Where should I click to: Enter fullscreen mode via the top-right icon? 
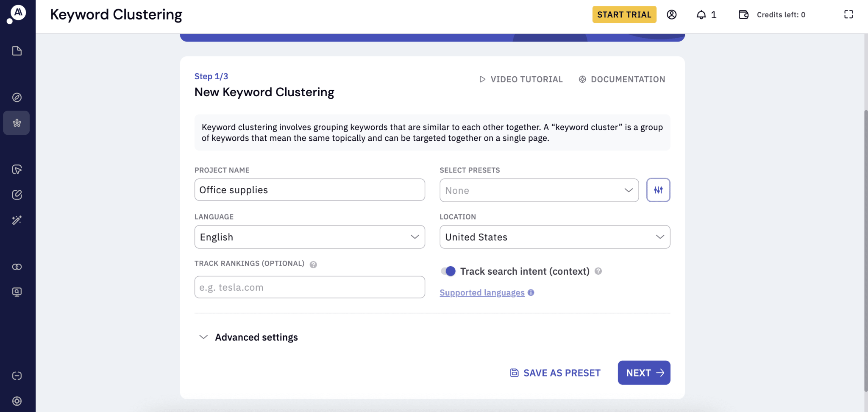[x=848, y=14]
